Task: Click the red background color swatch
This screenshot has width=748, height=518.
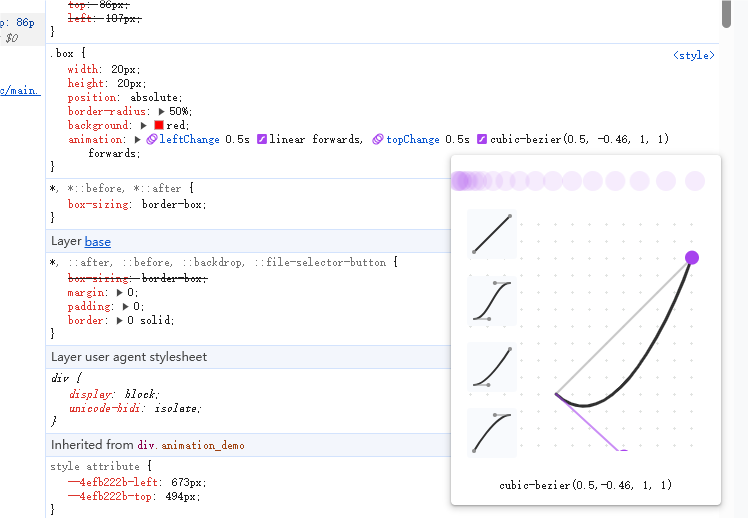Action: coord(159,125)
